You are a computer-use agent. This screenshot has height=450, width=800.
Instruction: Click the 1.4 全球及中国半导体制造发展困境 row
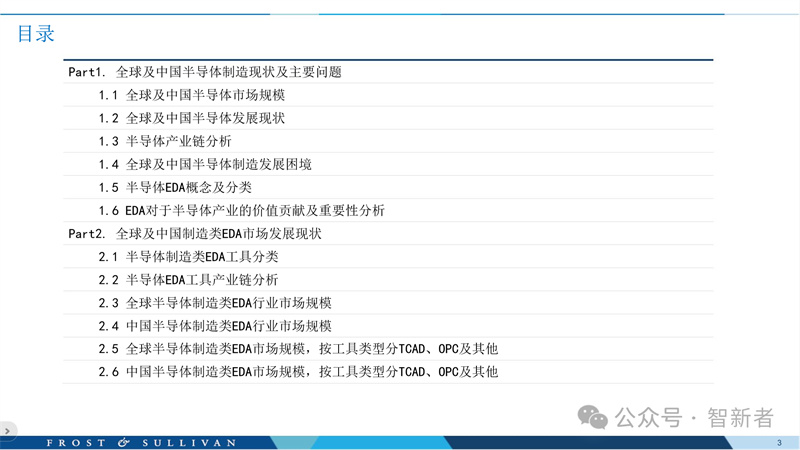click(x=388, y=164)
